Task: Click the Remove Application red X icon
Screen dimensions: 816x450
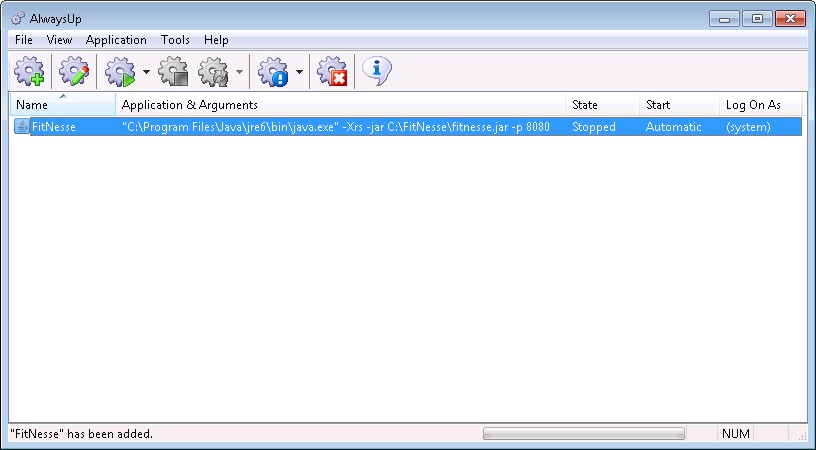Action: tap(332, 71)
